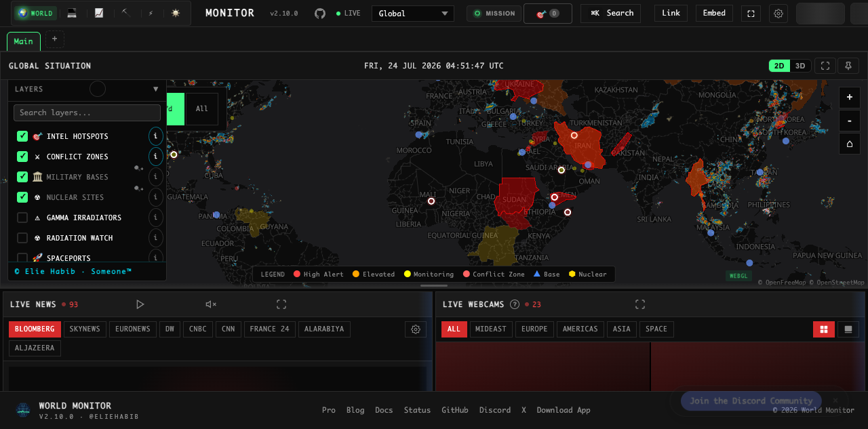Reset map view with home button
Screen dimensions: 868x429
(850, 144)
